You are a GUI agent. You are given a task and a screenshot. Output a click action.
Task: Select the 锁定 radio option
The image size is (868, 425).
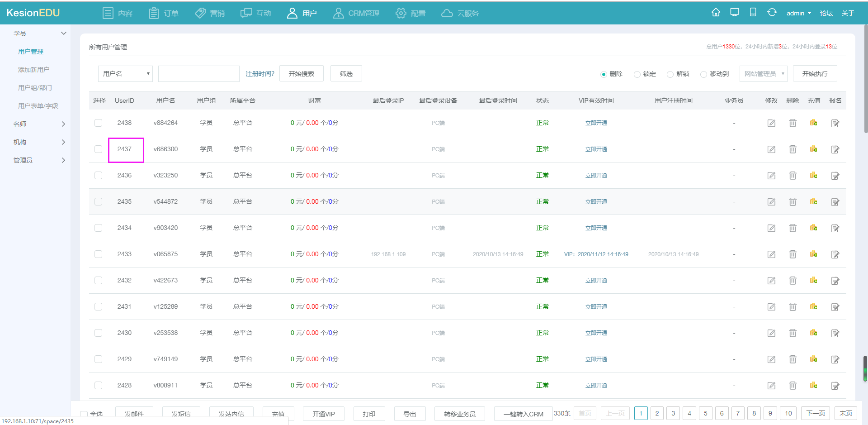click(637, 74)
